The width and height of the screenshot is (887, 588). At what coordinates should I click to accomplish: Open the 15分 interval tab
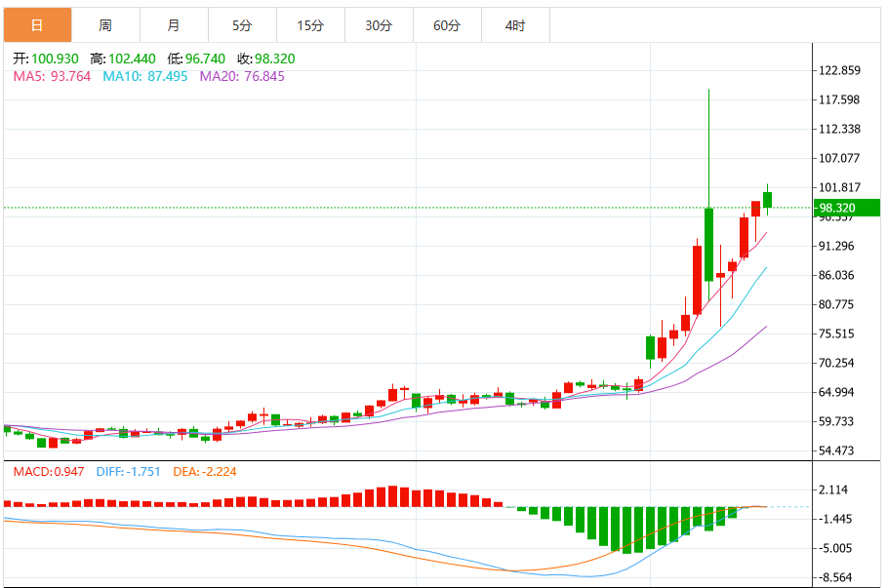(x=310, y=25)
